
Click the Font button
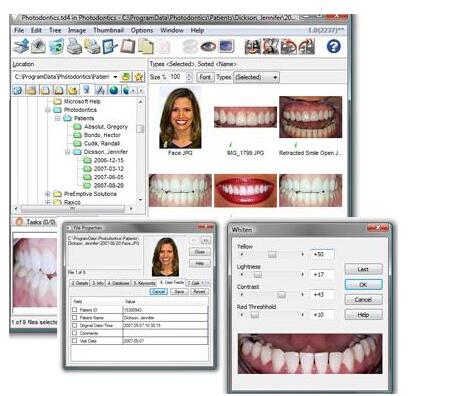205,77
